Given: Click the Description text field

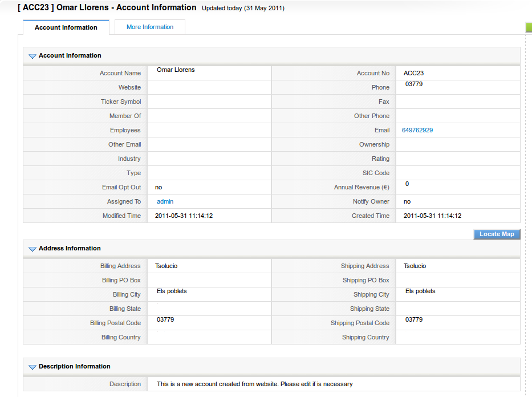Looking at the screenshot, I should coord(254,384).
